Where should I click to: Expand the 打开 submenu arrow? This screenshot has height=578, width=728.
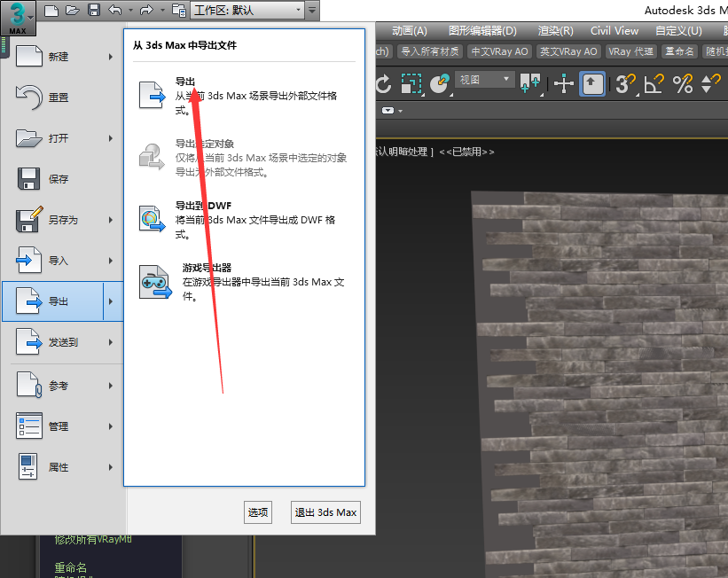111,138
